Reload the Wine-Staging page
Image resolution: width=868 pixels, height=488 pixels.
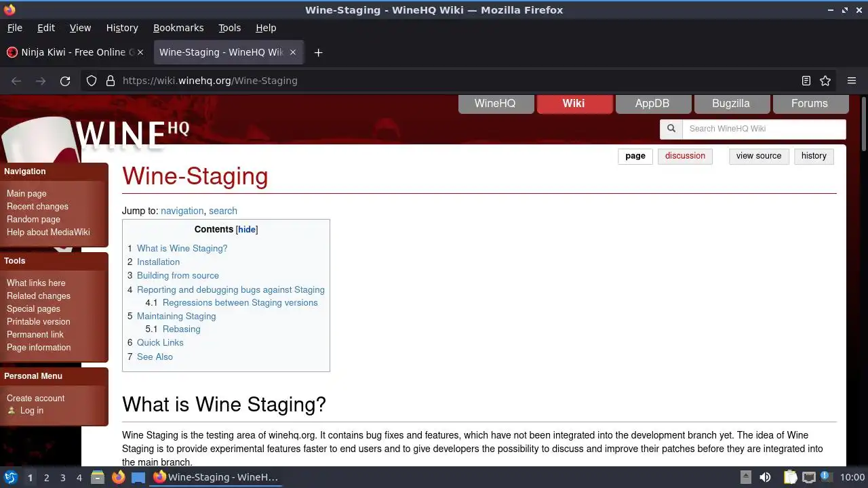tap(65, 81)
